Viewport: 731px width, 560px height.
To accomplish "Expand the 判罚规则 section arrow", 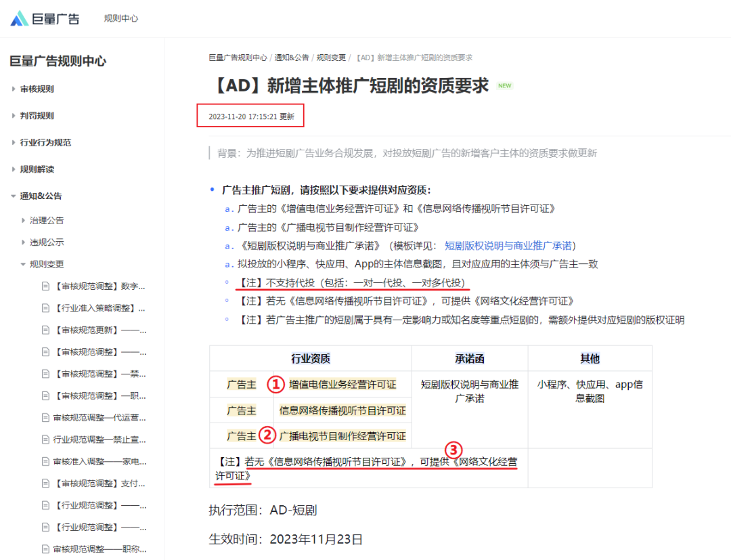I will 14,116.
